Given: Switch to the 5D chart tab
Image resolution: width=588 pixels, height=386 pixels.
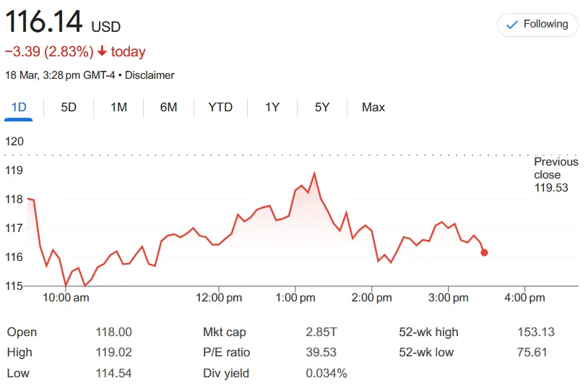Looking at the screenshot, I should pos(69,107).
